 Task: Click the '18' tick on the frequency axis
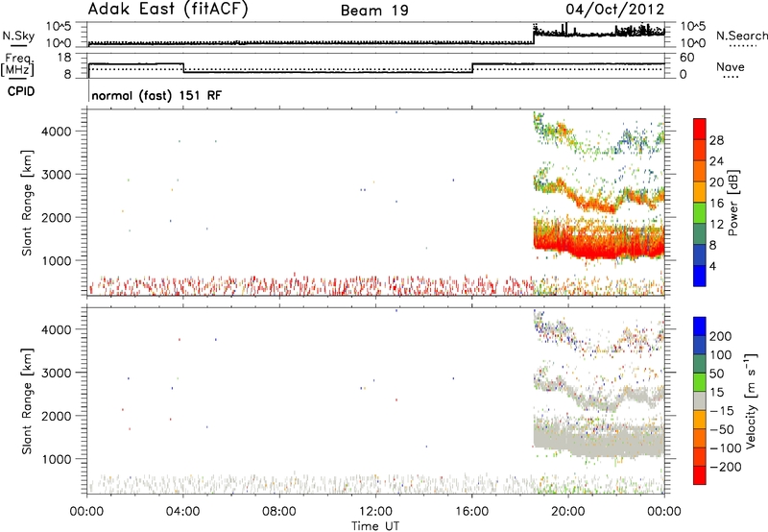(64, 58)
